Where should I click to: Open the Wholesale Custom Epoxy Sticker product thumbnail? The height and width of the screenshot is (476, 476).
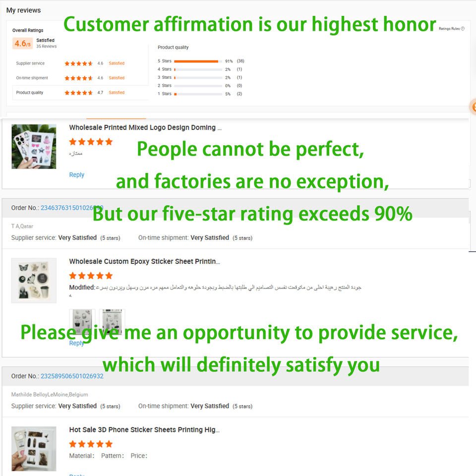tap(34, 280)
